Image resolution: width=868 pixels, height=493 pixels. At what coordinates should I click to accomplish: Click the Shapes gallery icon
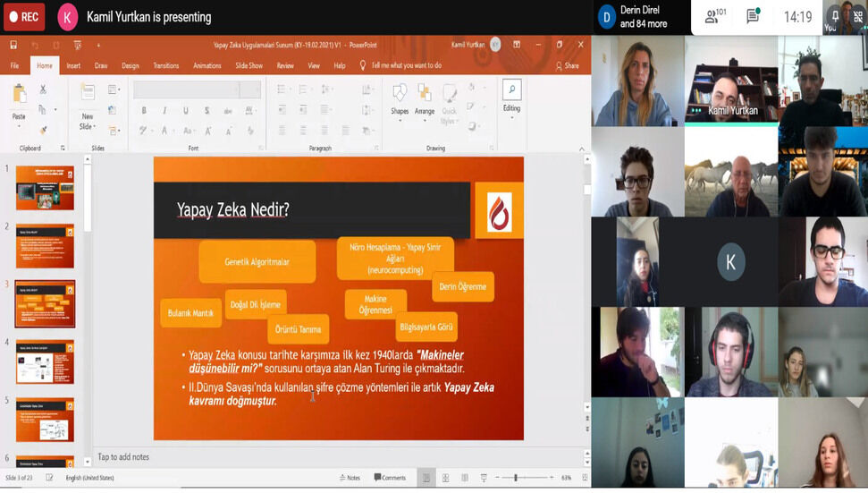[400, 98]
